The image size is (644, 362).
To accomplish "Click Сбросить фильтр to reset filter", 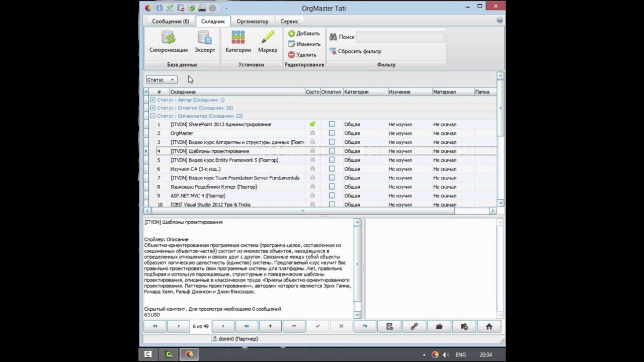I will pyautogui.click(x=356, y=51).
